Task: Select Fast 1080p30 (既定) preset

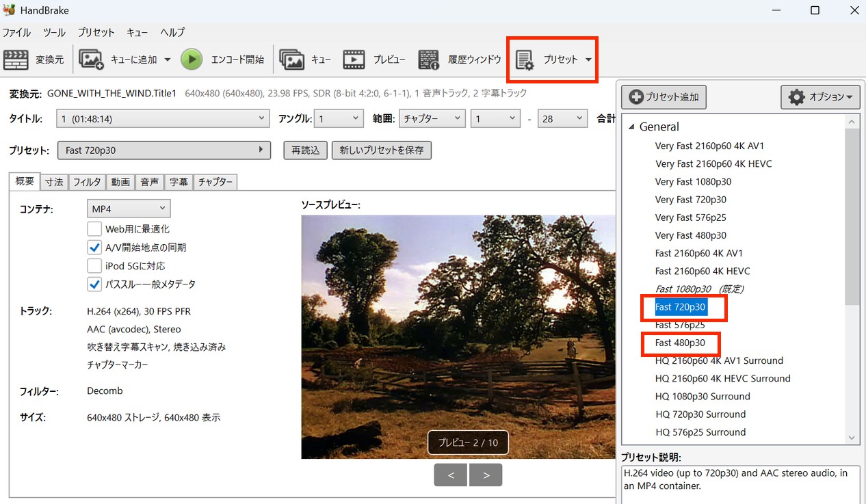Action: pyautogui.click(x=699, y=289)
